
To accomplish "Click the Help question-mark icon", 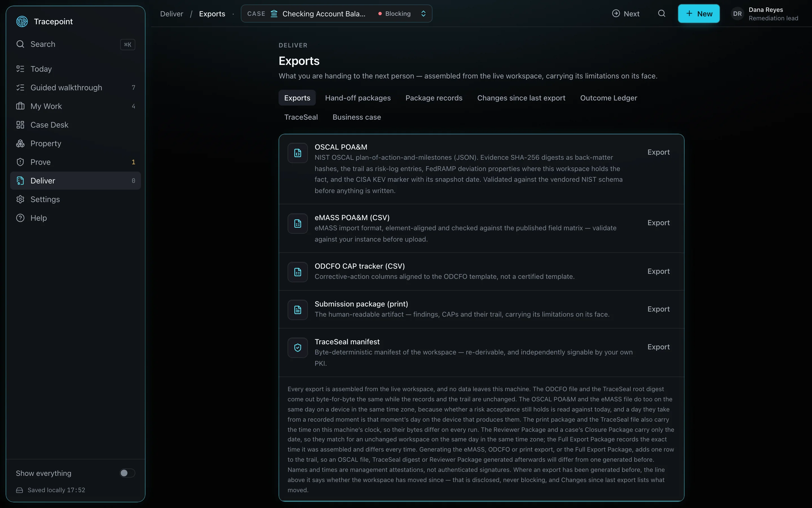I will [x=20, y=218].
